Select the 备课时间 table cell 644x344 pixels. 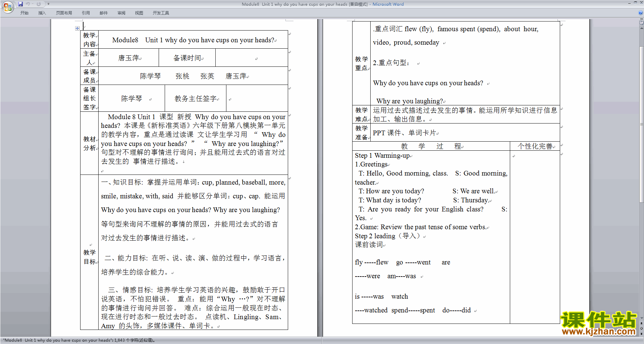pos(187,58)
